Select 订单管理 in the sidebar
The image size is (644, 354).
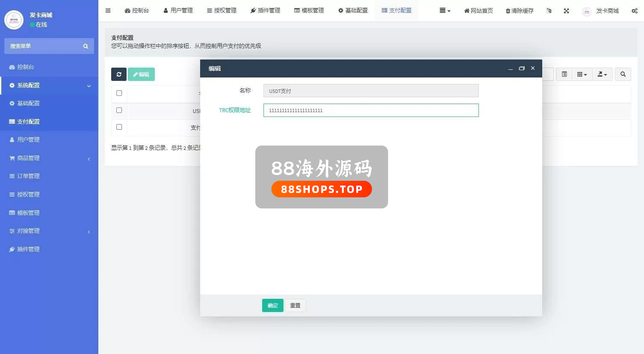click(28, 176)
